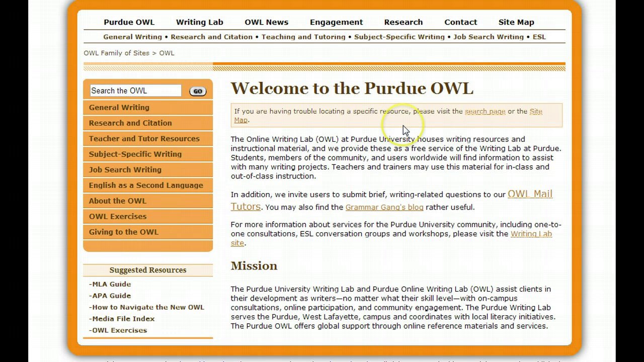Open General Writing in the orange sidebar
This screenshot has height=362, width=644.
[x=148, y=108]
